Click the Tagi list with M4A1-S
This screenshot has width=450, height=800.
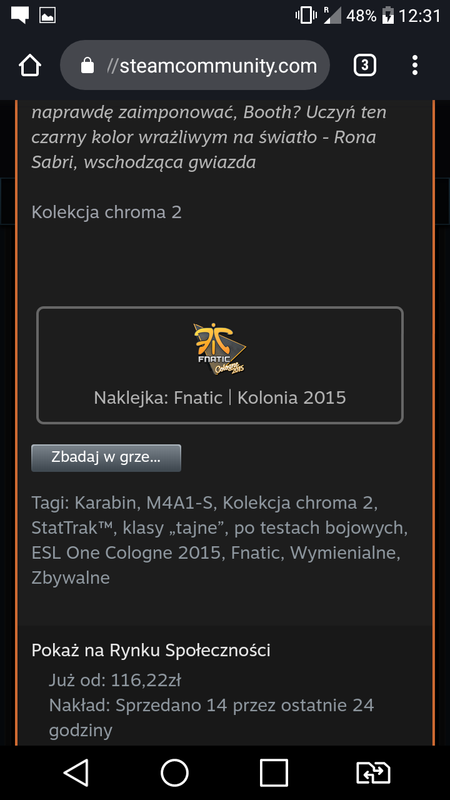click(220, 540)
